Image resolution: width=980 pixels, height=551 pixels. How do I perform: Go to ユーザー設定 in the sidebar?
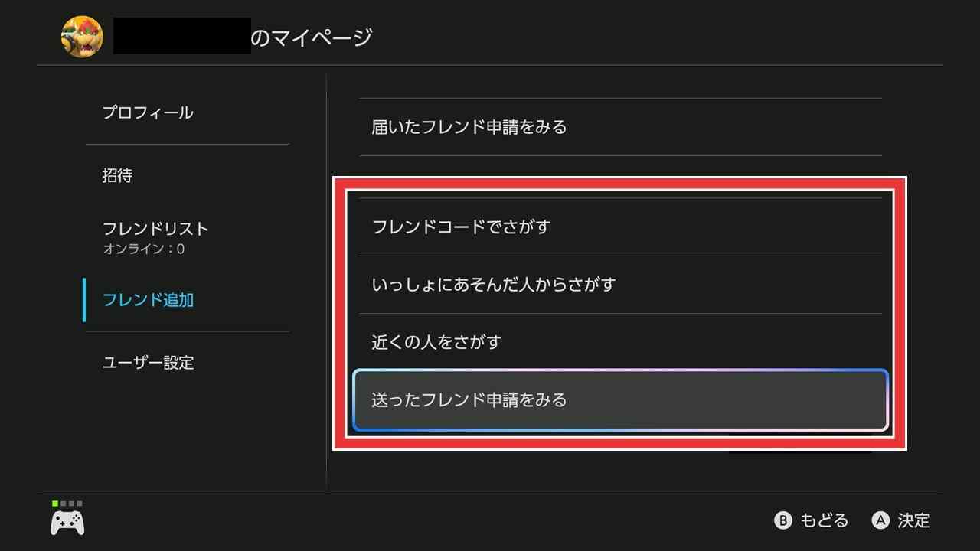click(148, 362)
